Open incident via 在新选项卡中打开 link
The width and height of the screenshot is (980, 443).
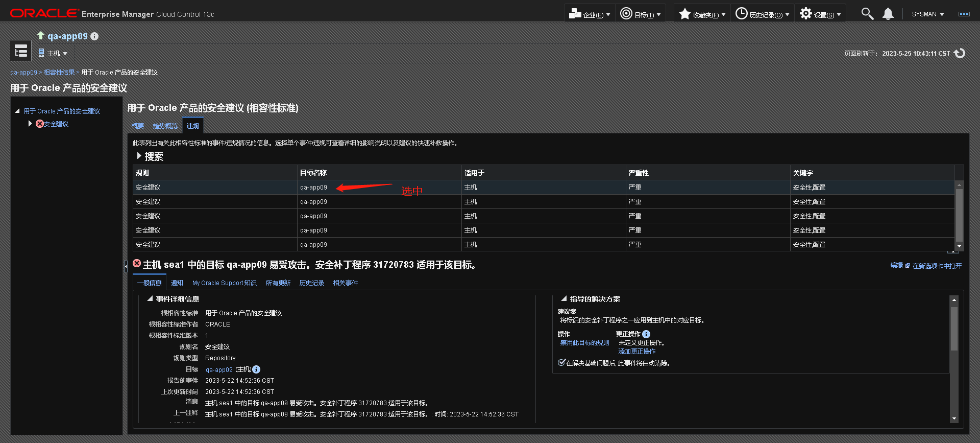click(x=937, y=266)
